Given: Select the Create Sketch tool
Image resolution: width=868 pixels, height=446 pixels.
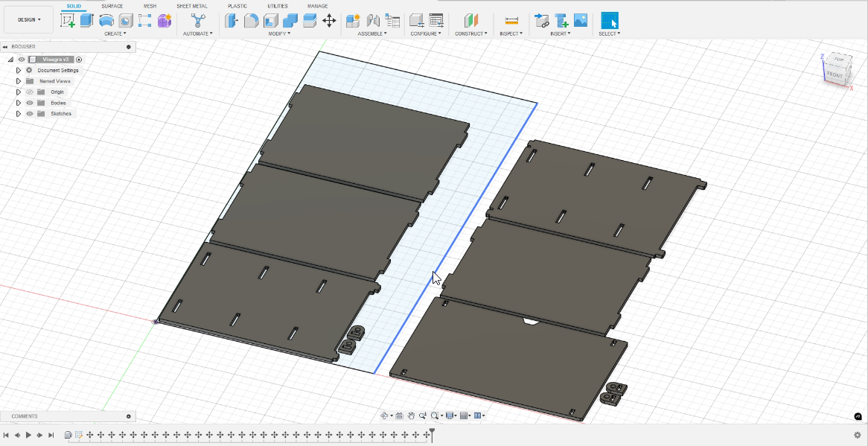Looking at the screenshot, I should click(x=68, y=21).
